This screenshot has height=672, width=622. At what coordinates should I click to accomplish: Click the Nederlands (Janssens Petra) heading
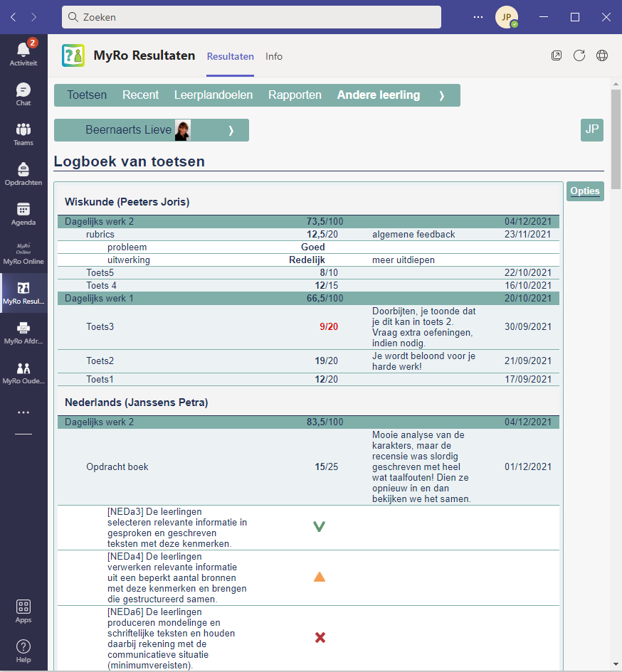(x=137, y=402)
